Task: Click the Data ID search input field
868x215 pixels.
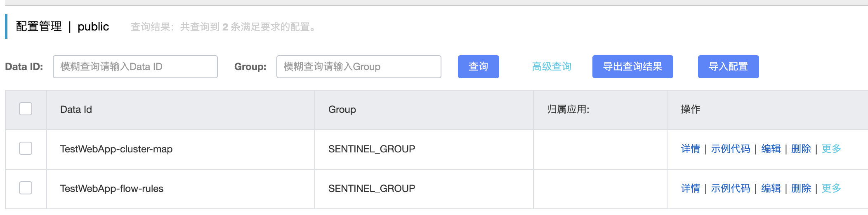Action: click(135, 67)
